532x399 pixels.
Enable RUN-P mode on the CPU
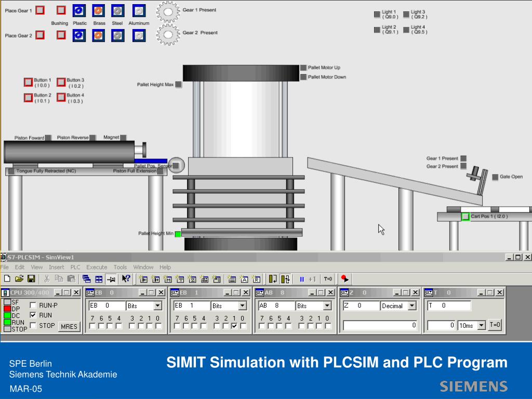coord(32,306)
